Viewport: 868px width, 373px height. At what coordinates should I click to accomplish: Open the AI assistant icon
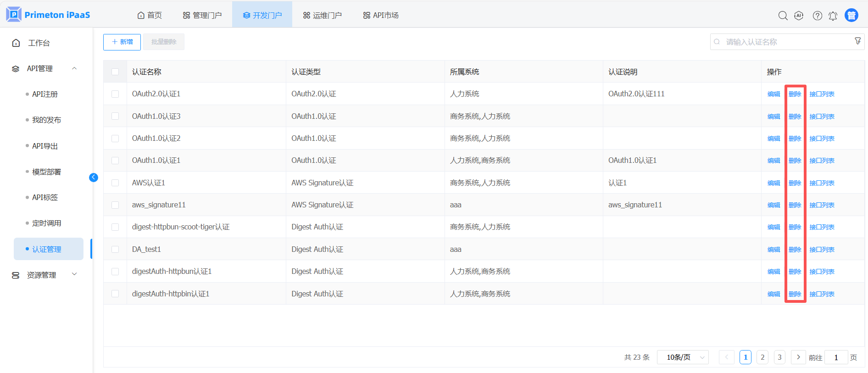799,16
